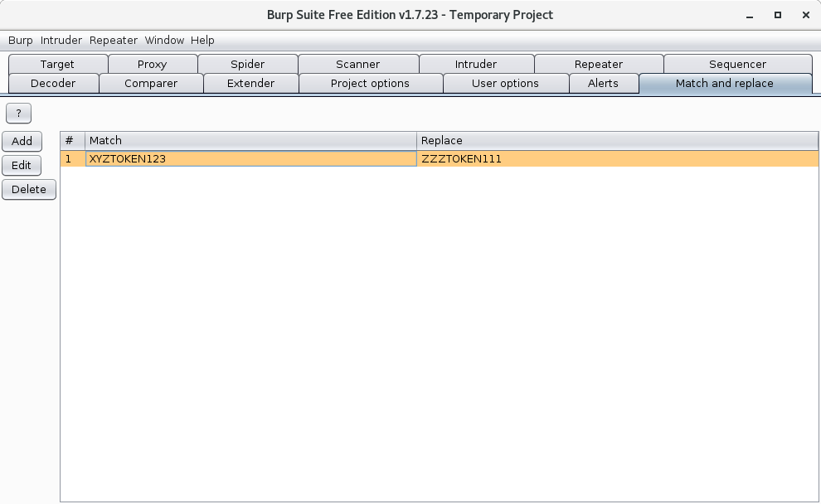
Task: Switch to the Intruder tab
Action: pyautogui.click(x=476, y=64)
